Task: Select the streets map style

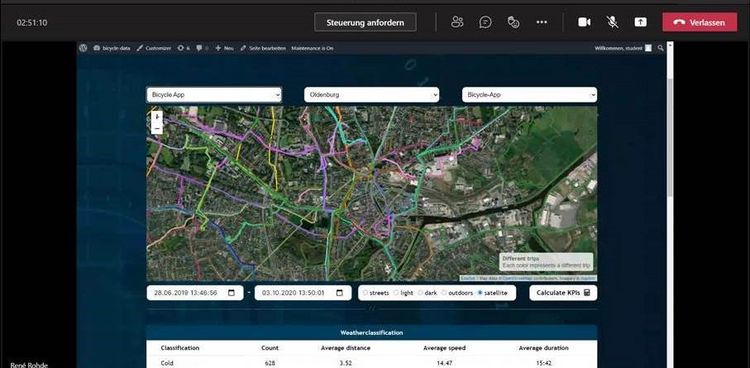Action: 376,293
